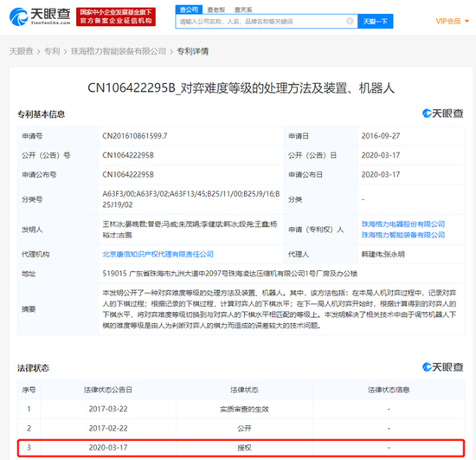476x460 pixels.
Task: Focus the company name search input field
Action: 261,22
